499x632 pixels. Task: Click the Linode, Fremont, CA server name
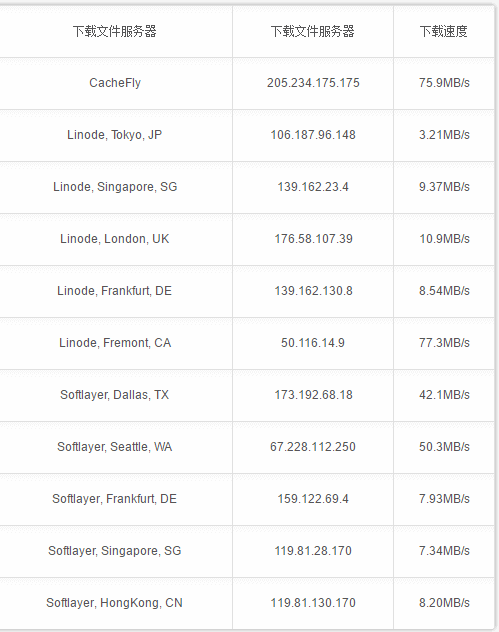pos(115,343)
